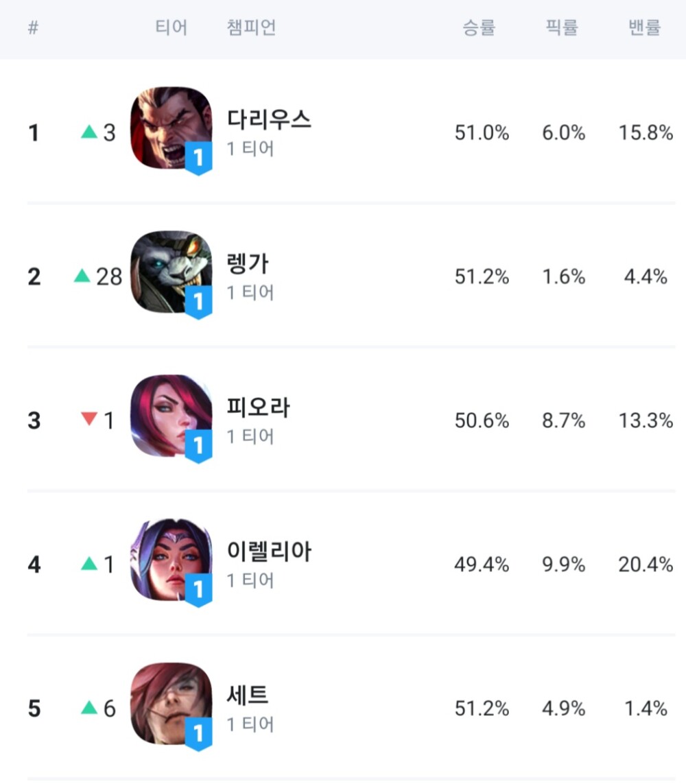Click the red down arrow for Fiora
The height and width of the screenshot is (784, 686).
click(89, 418)
